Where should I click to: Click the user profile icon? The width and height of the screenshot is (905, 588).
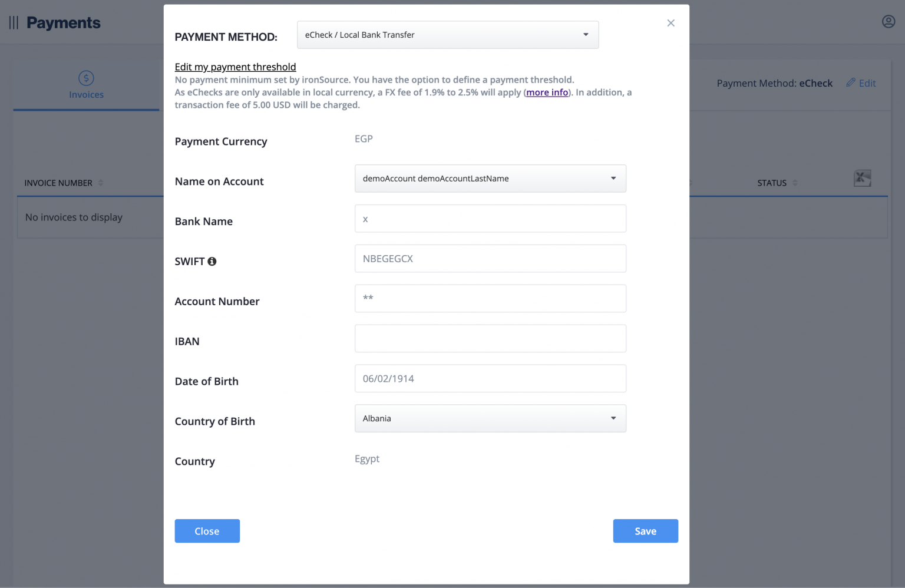888,21
